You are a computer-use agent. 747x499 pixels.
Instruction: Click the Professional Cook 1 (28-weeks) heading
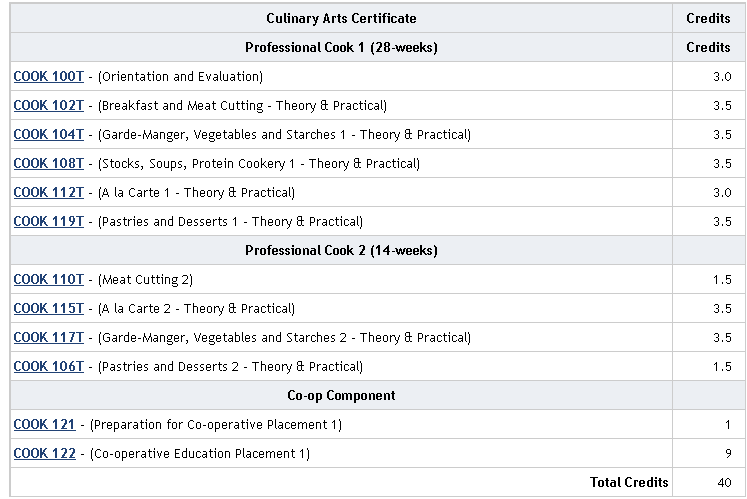click(x=341, y=48)
